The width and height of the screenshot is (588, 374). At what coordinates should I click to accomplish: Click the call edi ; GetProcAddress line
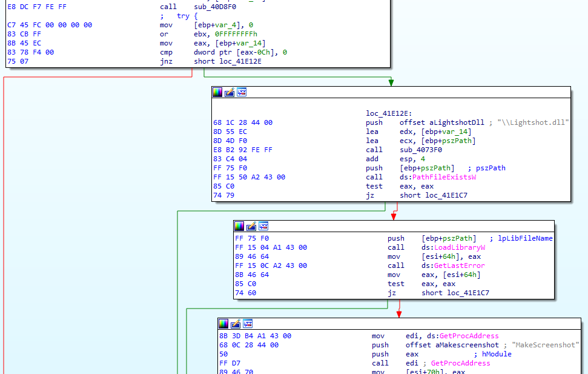(x=431, y=363)
